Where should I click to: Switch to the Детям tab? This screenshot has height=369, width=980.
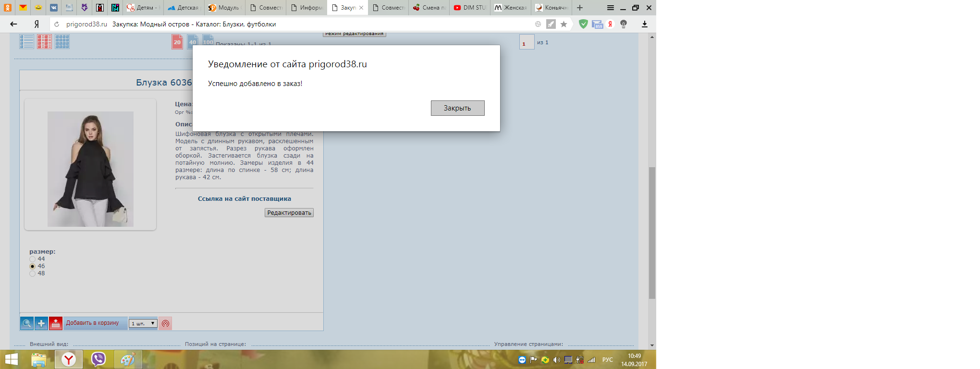coord(143,7)
